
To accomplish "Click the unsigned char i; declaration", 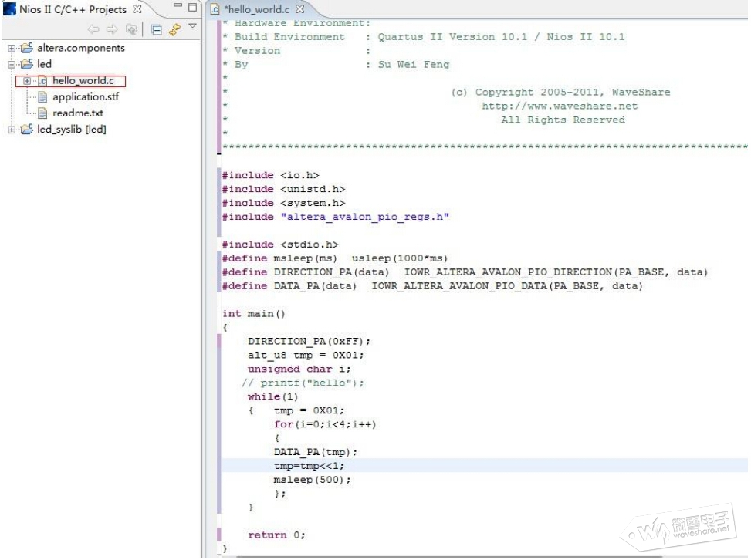I will tap(299, 369).
